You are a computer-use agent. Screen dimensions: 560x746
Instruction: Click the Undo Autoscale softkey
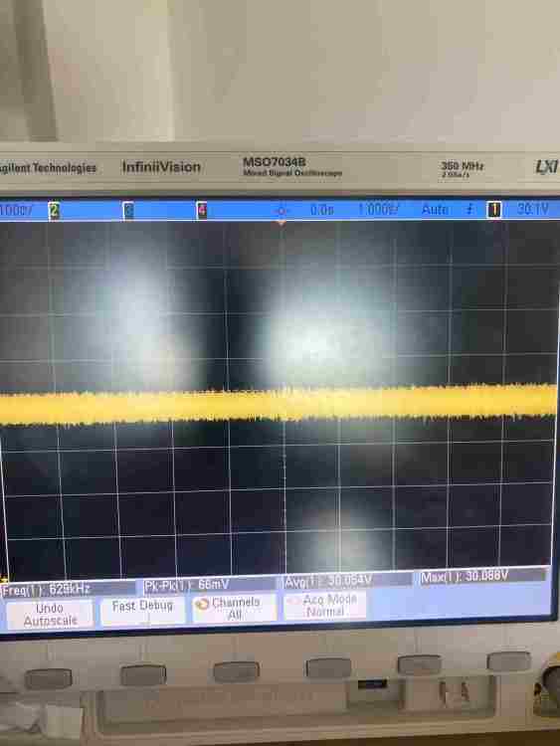coord(50,615)
